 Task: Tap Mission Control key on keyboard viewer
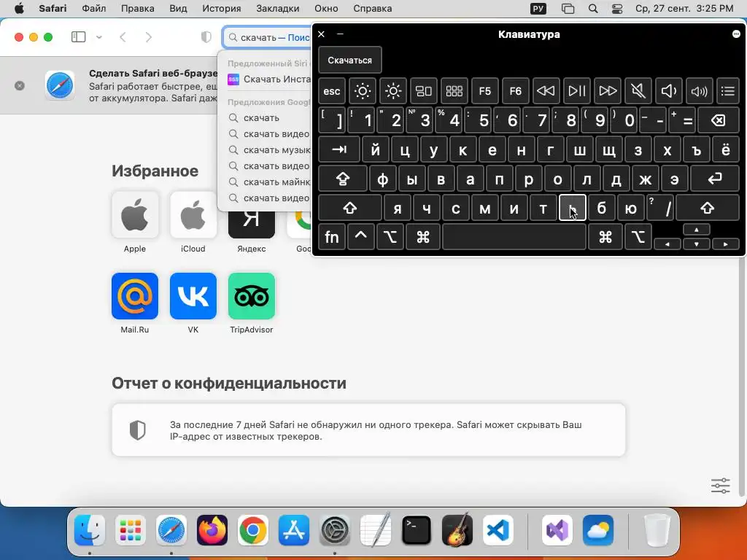click(424, 91)
